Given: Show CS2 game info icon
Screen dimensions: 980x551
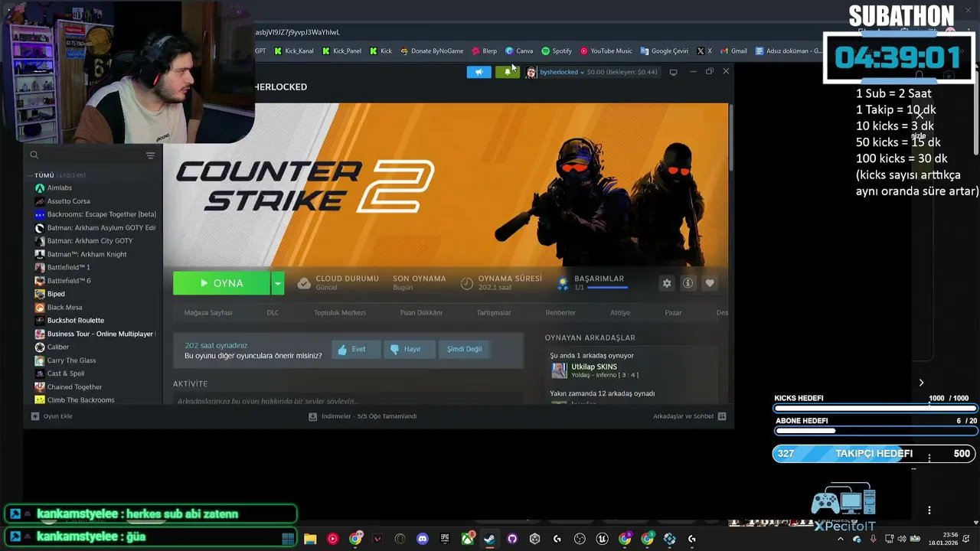Looking at the screenshot, I should pos(688,283).
